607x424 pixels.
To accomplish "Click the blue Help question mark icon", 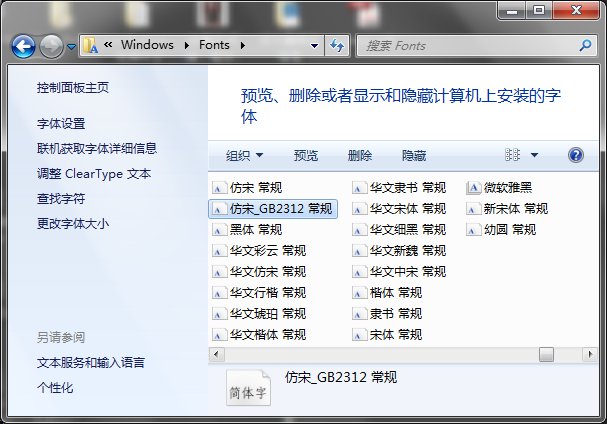I will (576, 155).
